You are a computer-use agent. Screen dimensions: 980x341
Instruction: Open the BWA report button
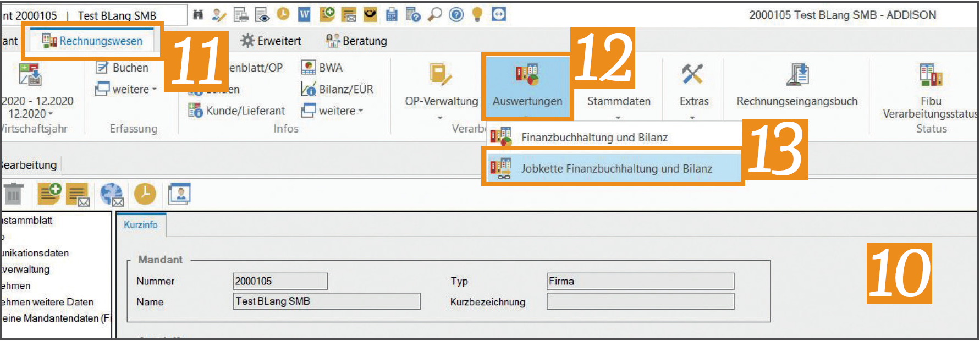point(322,68)
